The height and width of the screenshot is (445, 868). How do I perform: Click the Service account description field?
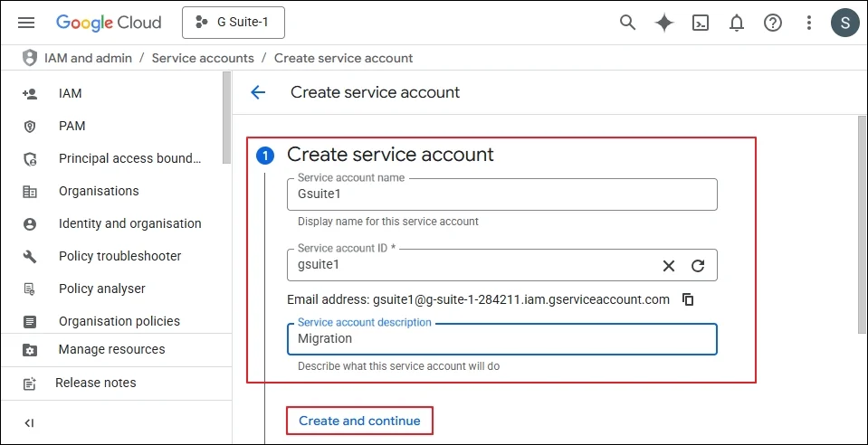[x=502, y=339]
